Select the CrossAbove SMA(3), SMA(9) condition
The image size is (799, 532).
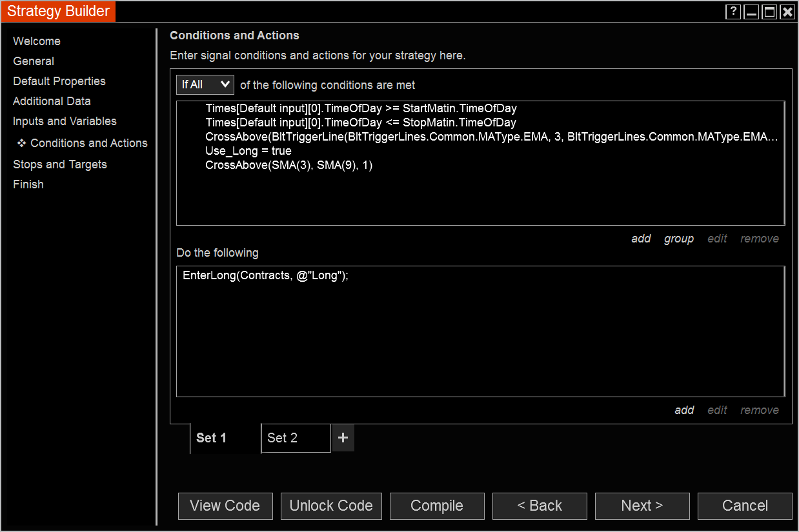pos(289,165)
